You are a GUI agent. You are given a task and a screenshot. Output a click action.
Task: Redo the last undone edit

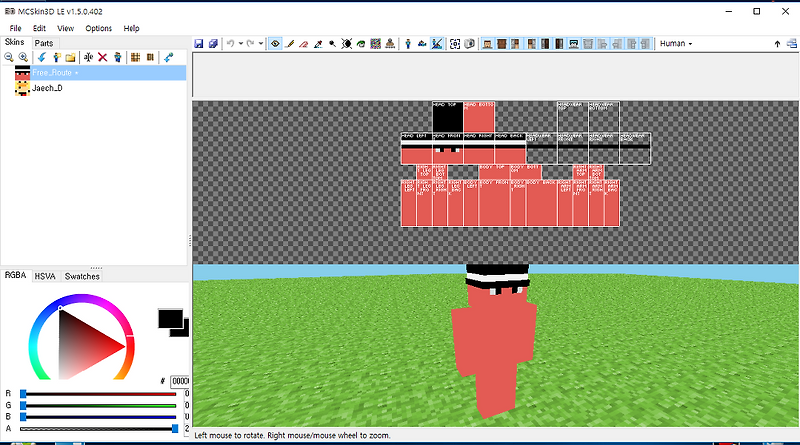251,44
